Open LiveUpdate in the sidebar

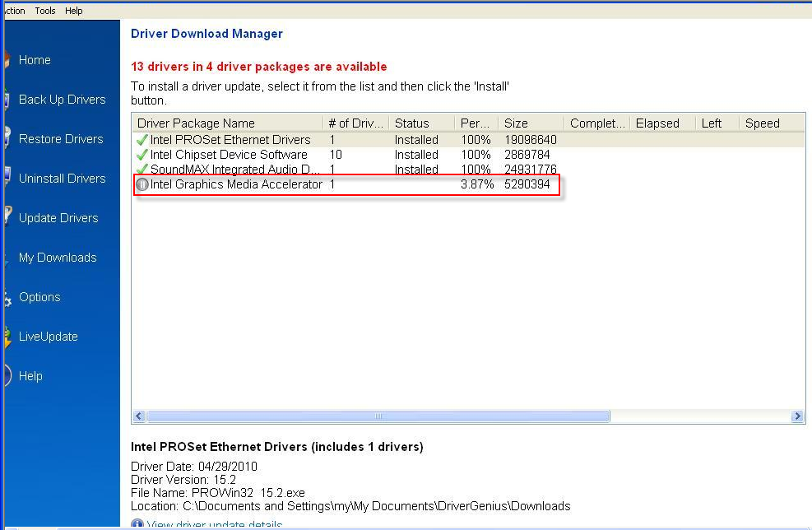click(x=49, y=337)
